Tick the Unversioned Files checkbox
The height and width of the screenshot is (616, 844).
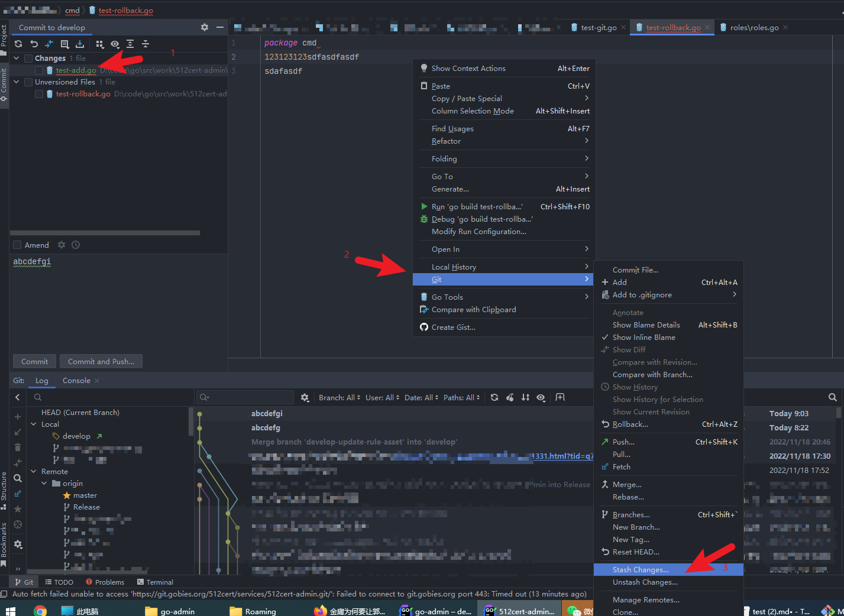[x=28, y=82]
